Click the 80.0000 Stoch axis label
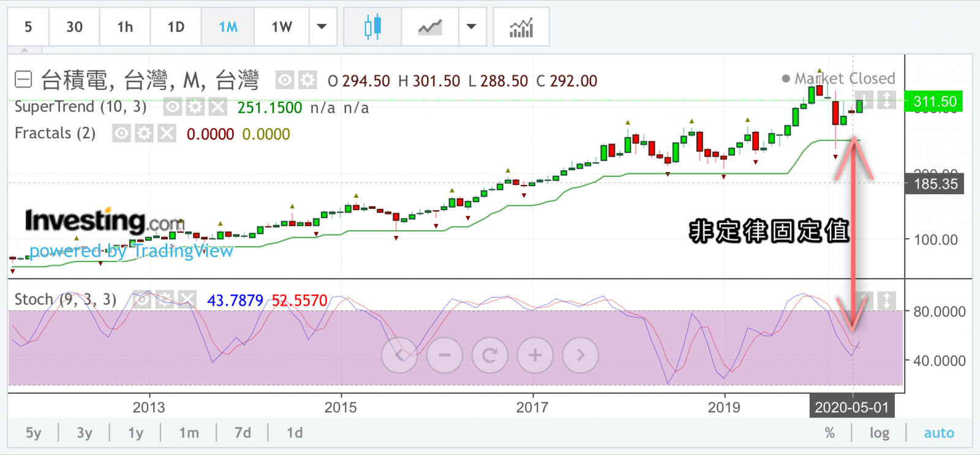 940,312
